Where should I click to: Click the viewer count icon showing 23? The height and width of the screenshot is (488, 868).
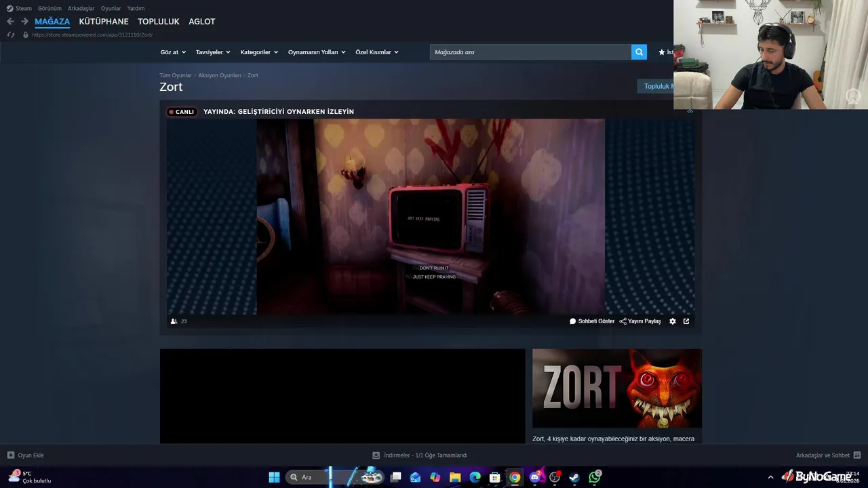[x=174, y=321]
